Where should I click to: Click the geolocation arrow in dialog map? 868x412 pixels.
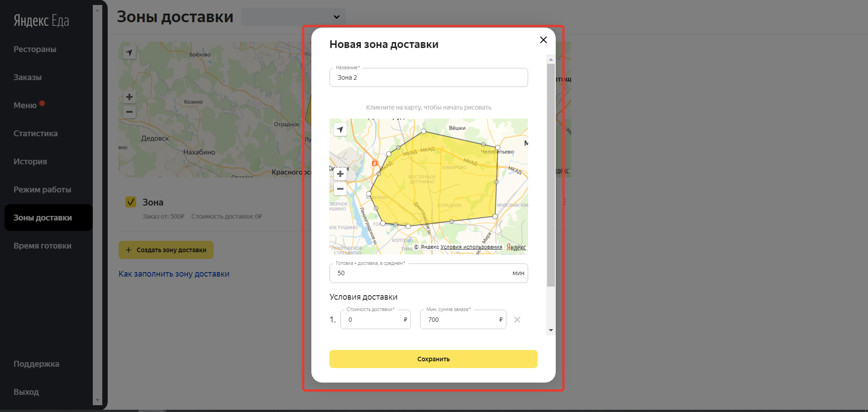[340, 129]
